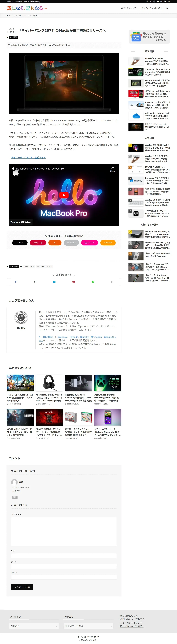Click the black Apple purchase button
Screen dimensions: 177x644
20,243
